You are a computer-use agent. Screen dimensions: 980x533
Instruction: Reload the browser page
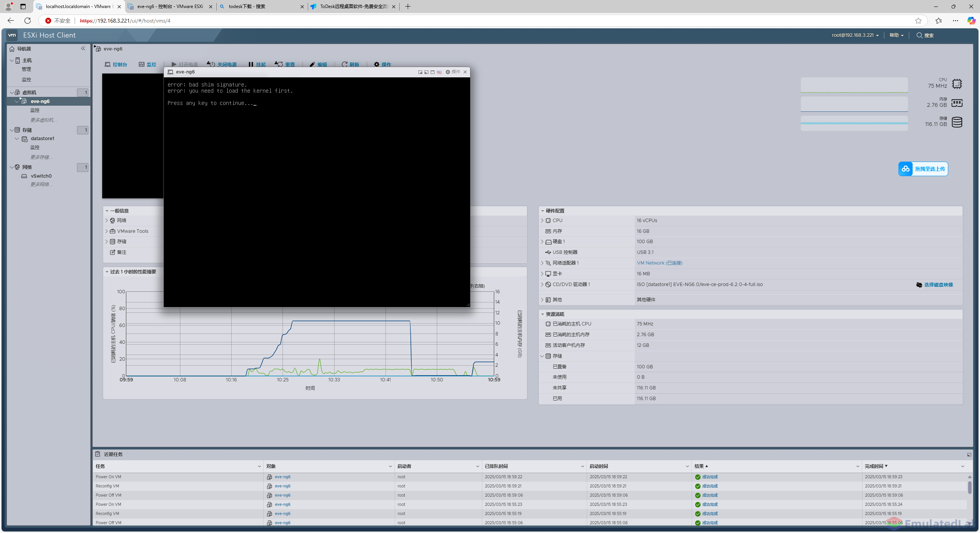coord(28,21)
